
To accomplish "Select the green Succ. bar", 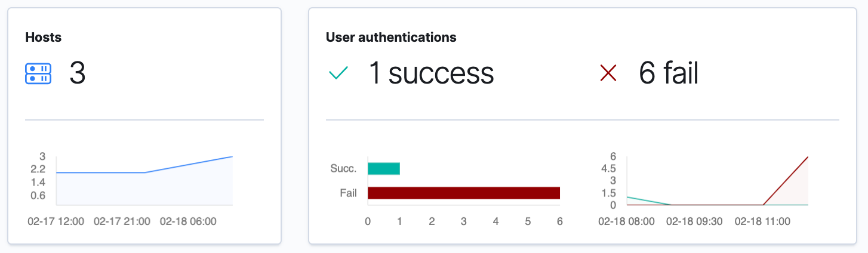I will pyautogui.click(x=384, y=169).
